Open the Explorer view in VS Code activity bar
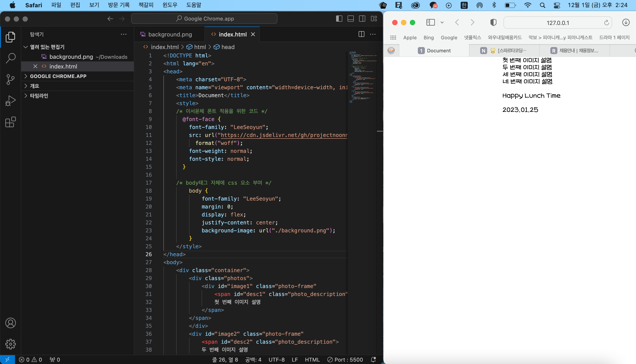The width and height of the screenshot is (636, 364). click(11, 37)
